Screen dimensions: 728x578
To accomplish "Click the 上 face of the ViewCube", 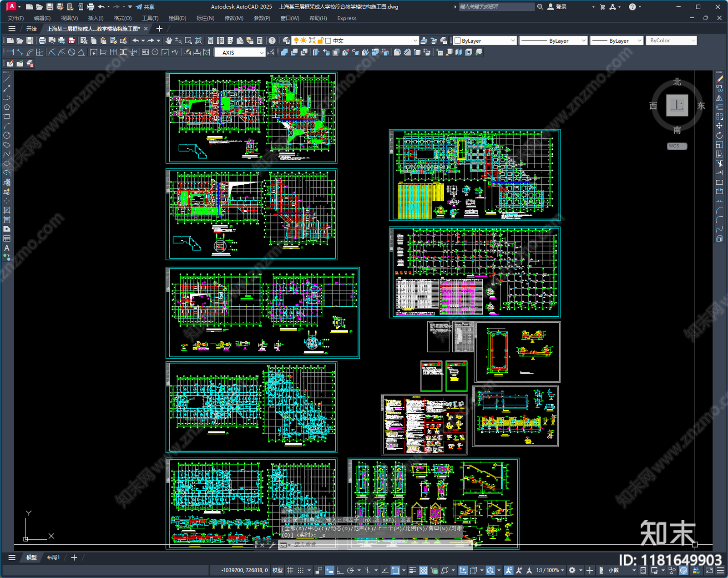I will [x=677, y=106].
